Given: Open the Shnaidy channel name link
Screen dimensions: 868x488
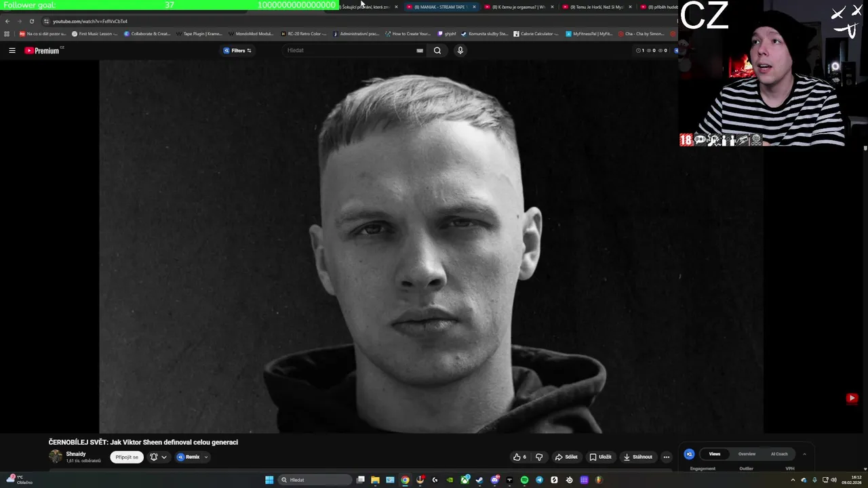Looking at the screenshot, I should point(76,453).
